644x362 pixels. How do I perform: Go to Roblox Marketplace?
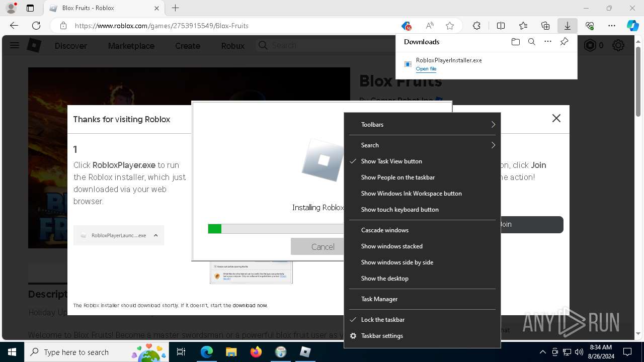click(x=131, y=46)
